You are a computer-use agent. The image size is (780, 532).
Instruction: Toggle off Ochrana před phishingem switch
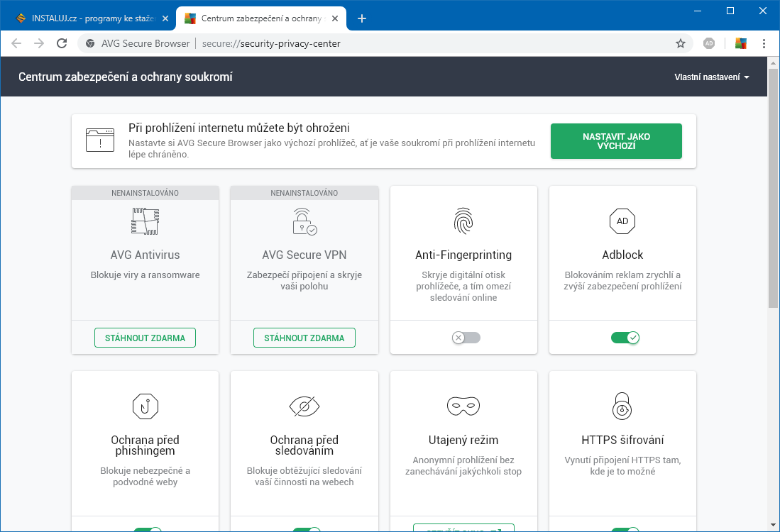point(148,529)
